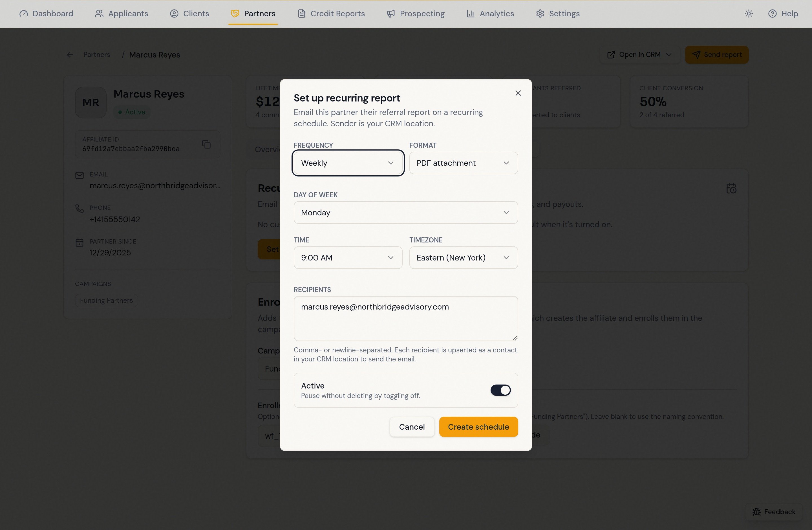
Task: Open Help in top bar
Action: point(783,14)
